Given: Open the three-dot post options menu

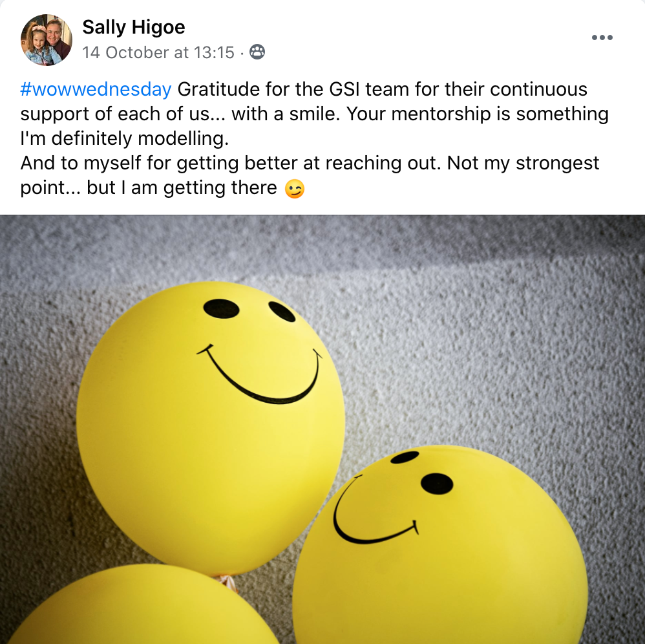Looking at the screenshot, I should click(602, 38).
